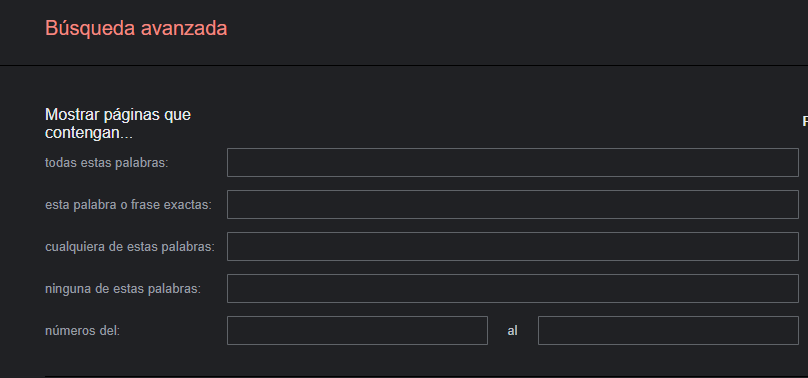Click the number field after 'al'
Screen dimensions: 808x378
tap(668, 330)
